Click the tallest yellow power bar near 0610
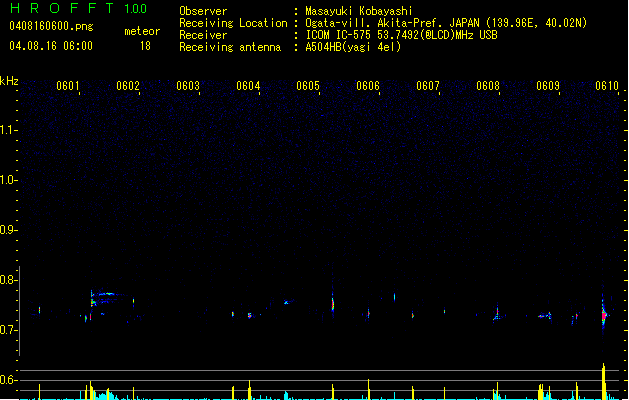 604,381
